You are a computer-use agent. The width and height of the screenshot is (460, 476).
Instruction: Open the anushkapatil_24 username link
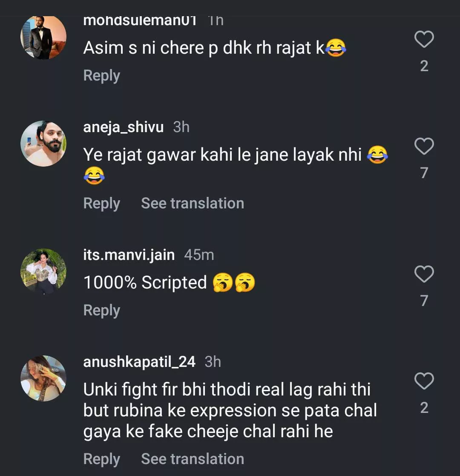point(139,362)
